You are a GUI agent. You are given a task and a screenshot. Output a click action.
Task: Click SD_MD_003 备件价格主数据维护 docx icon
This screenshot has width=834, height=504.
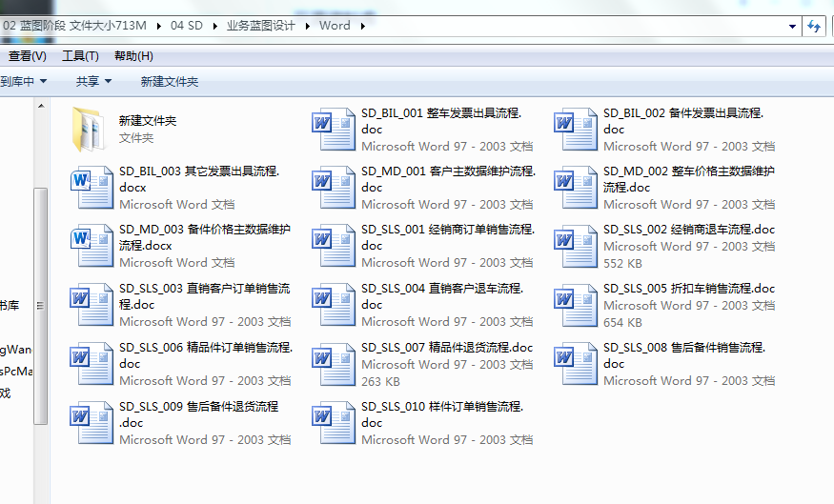92,246
